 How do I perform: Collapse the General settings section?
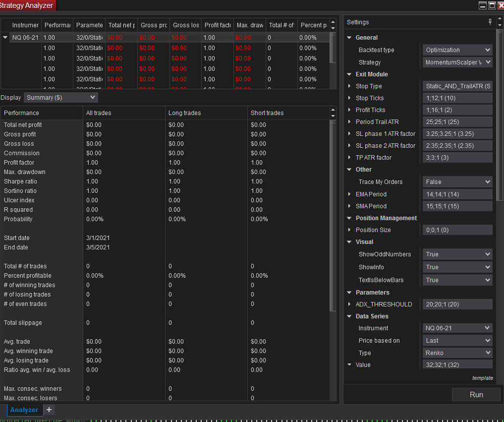pos(349,38)
